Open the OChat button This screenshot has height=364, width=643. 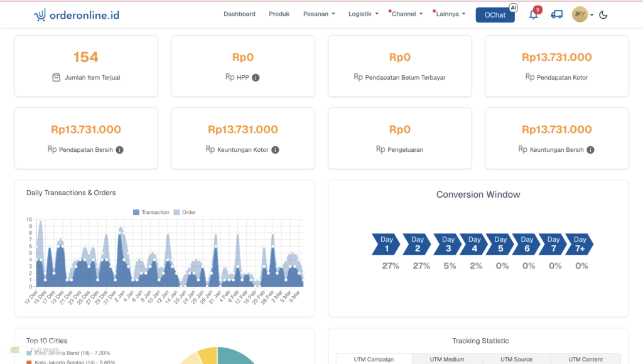[495, 15]
